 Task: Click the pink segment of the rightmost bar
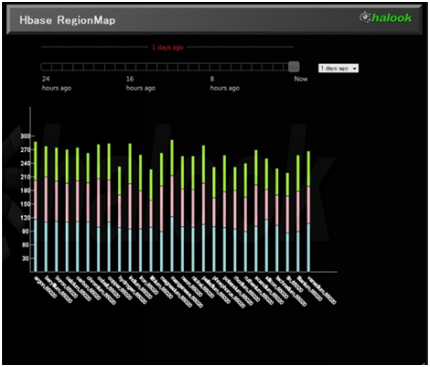308,205
